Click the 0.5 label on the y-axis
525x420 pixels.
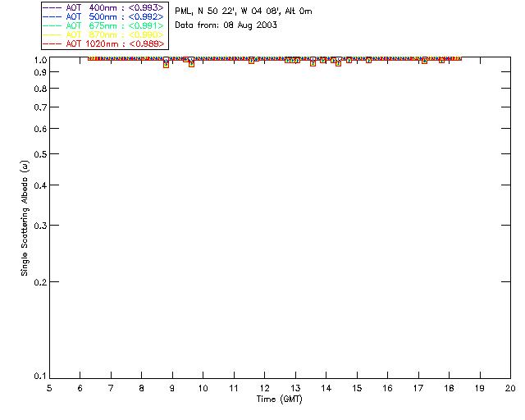tap(40, 154)
